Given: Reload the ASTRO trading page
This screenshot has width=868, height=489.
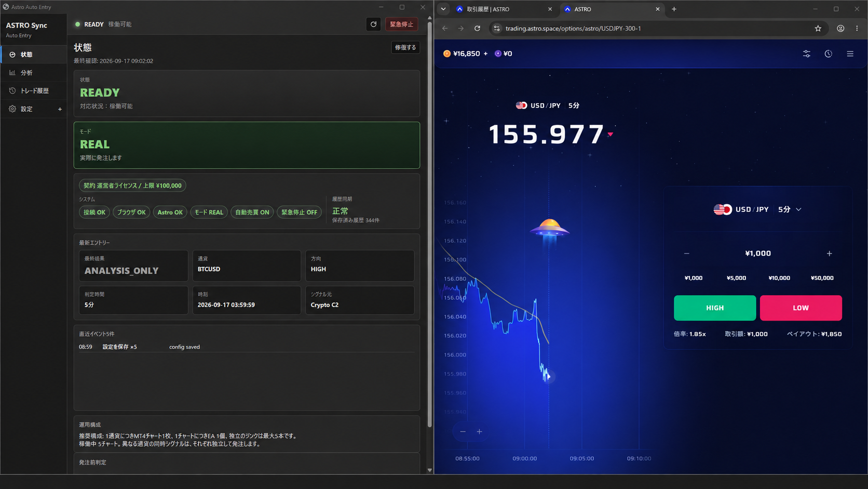Looking at the screenshot, I should (477, 29).
